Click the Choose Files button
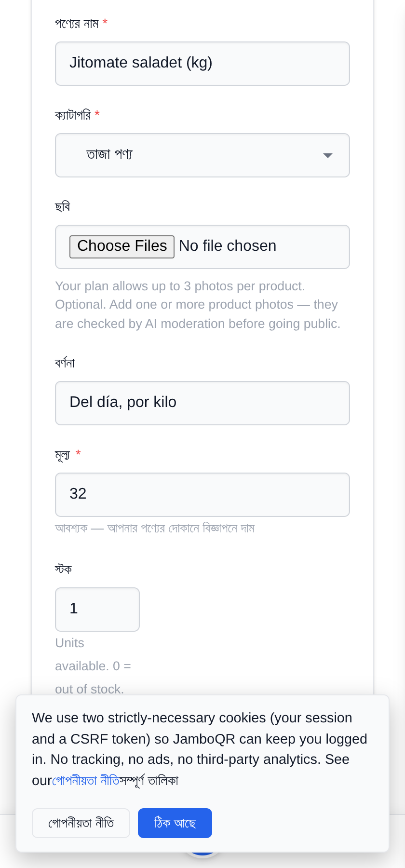Image resolution: width=405 pixels, height=868 pixels. 122,246
